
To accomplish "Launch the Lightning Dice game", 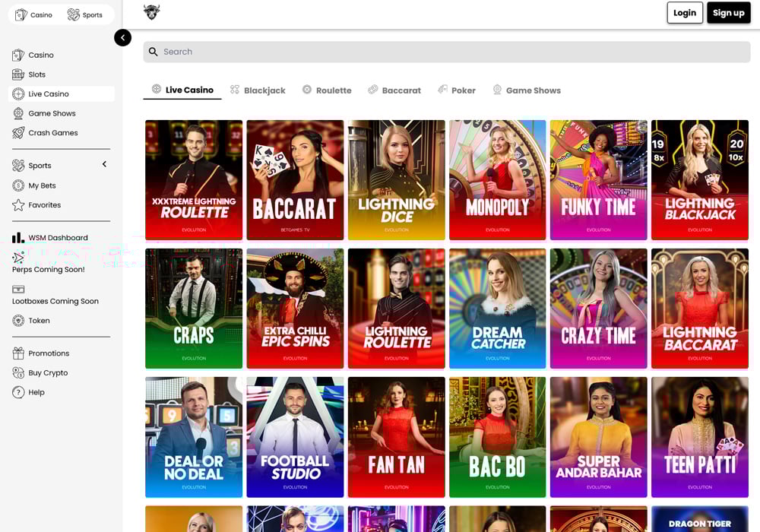I will 397,180.
